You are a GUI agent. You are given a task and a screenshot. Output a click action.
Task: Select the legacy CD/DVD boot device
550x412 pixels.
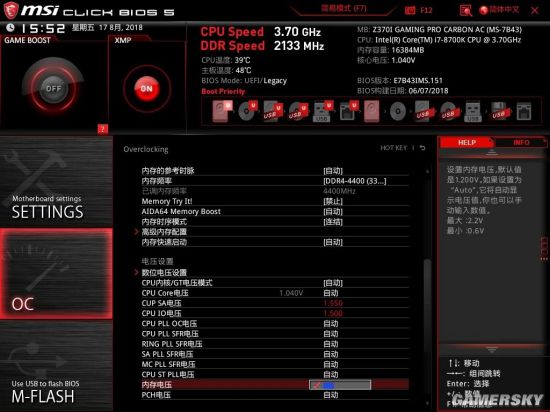tap(398, 112)
